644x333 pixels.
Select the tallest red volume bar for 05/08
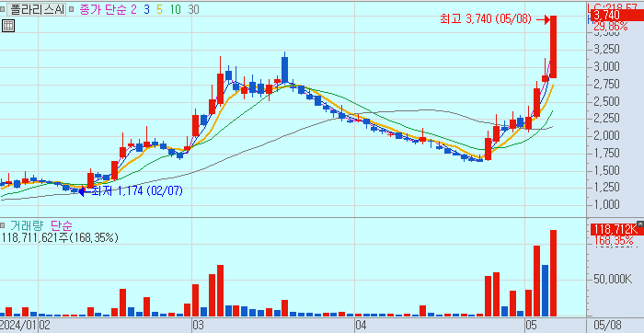(553, 273)
